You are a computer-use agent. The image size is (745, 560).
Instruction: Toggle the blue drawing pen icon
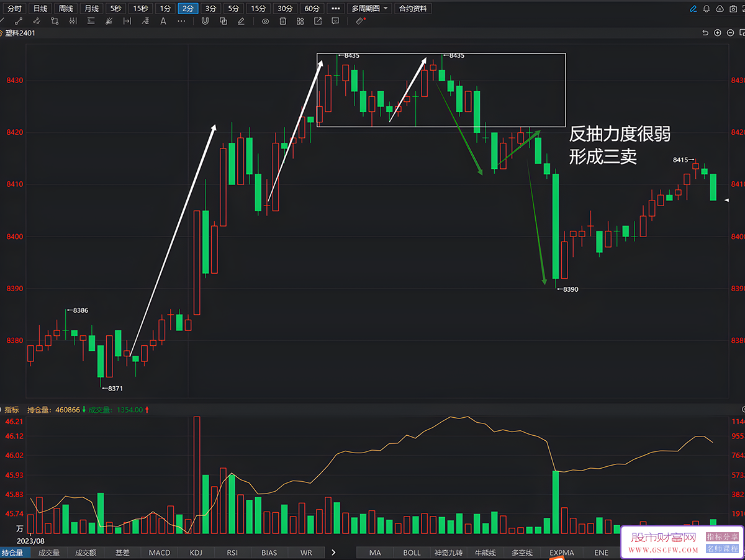coord(693,9)
